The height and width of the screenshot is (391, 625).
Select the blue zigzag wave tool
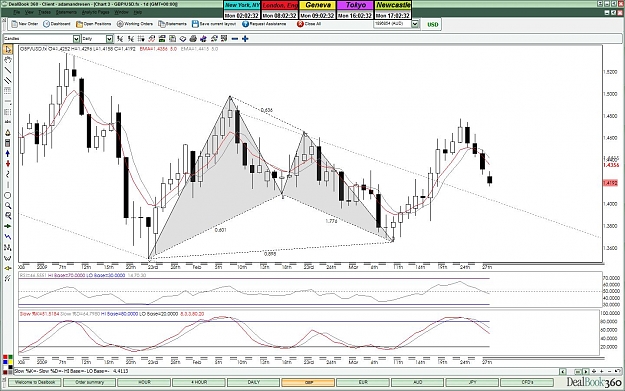click(x=8, y=237)
